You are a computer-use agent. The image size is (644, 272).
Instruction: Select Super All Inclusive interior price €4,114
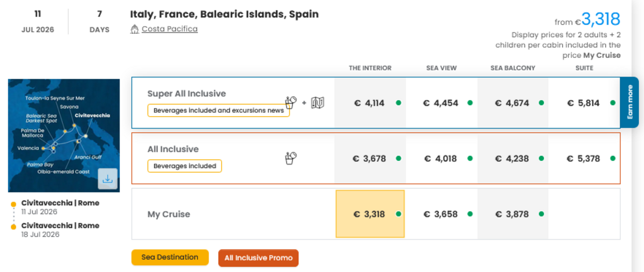(370, 103)
